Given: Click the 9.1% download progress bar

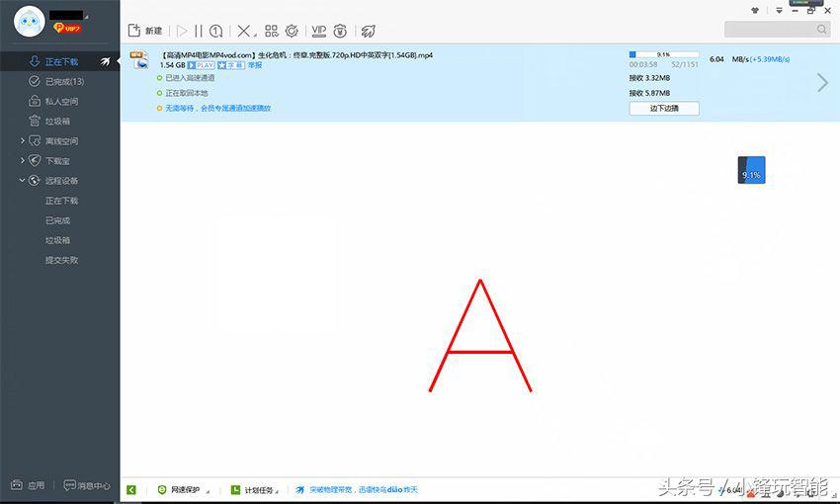Looking at the screenshot, I should click(x=664, y=54).
